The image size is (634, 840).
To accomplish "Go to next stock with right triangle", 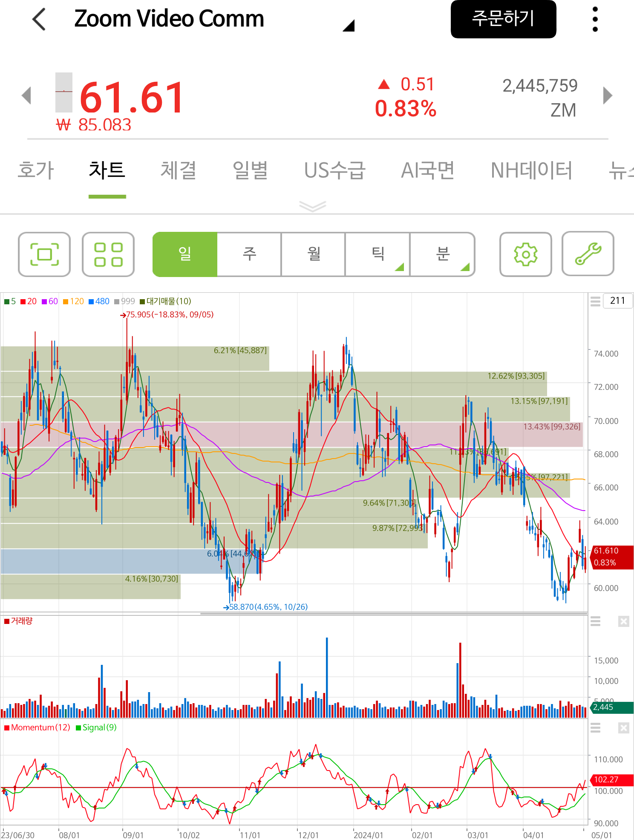I will pyautogui.click(x=608, y=95).
